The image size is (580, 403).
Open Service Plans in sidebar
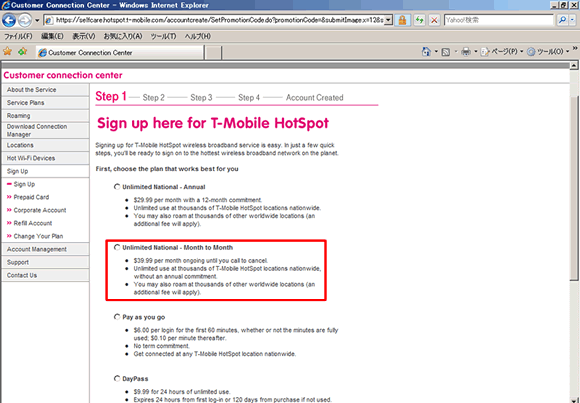(45, 103)
